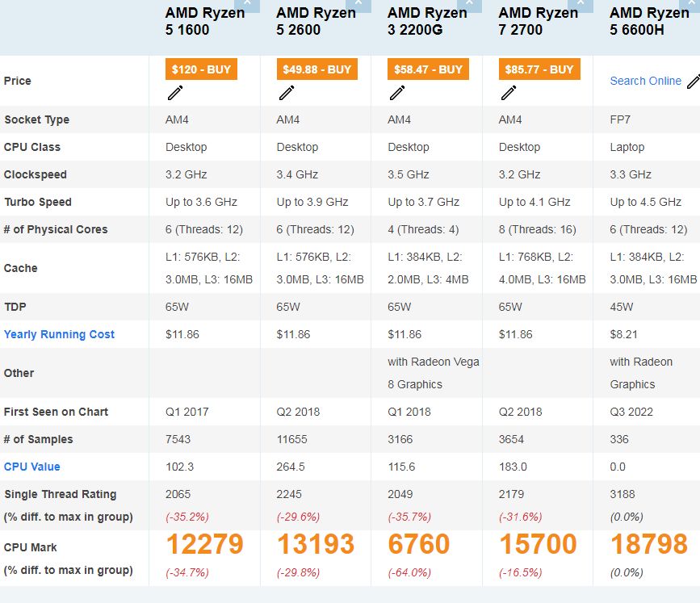Open Search Online link for Ryzen 5 6600H
The image size is (700, 603).
(x=646, y=81)
